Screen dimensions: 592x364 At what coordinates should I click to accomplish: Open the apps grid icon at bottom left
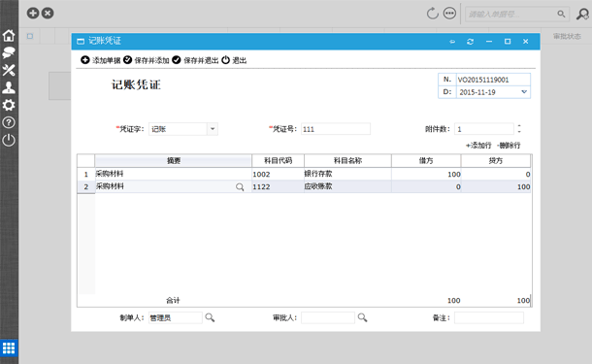[x=9, y=347]
